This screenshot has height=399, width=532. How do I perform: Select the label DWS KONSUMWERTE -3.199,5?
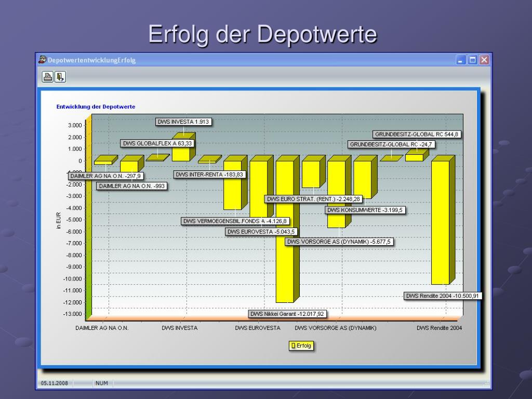(365, 210)
